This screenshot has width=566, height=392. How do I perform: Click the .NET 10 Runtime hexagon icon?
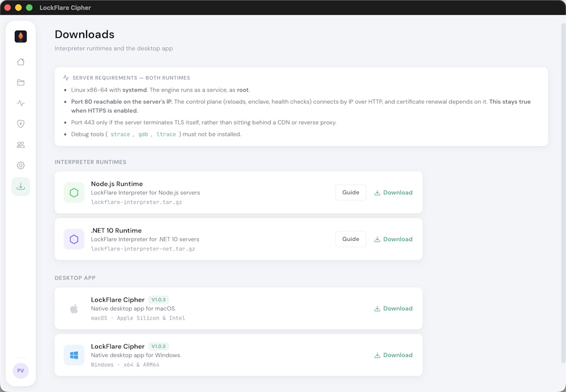tap(74, 239)
